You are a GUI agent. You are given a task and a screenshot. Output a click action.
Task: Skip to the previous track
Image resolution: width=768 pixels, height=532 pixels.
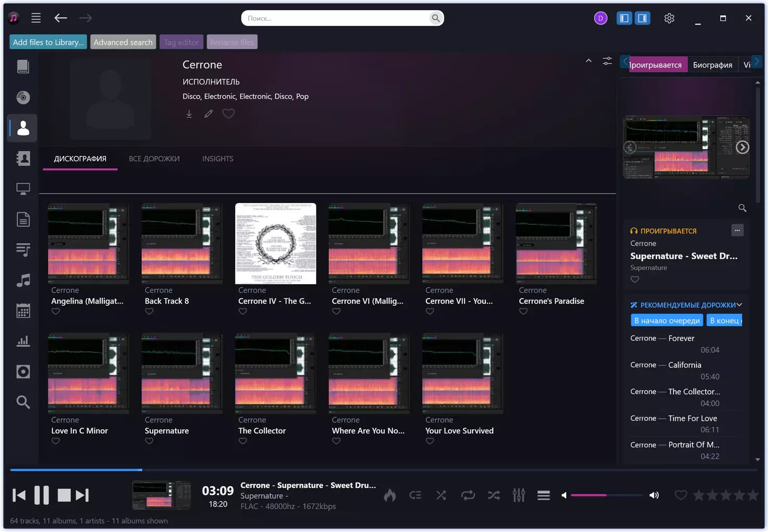point(19,495)
